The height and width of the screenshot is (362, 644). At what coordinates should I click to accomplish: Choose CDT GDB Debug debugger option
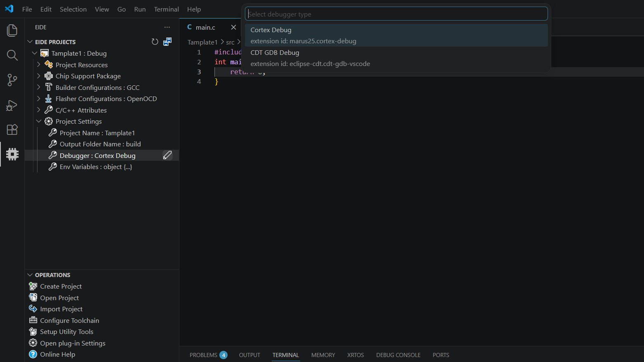[x=396, y=58]
